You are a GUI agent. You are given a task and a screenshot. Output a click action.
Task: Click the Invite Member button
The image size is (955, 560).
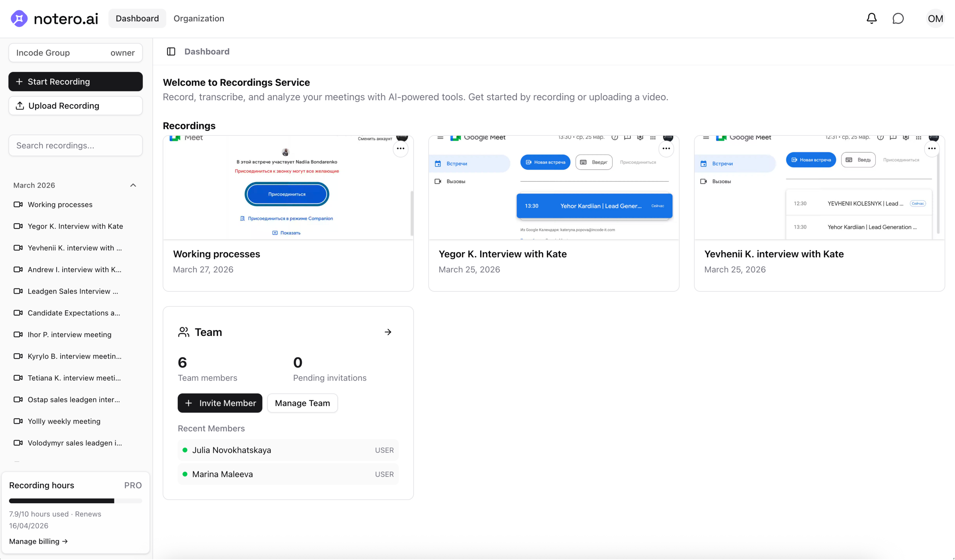pyautogui.click(x=220, y=403)
